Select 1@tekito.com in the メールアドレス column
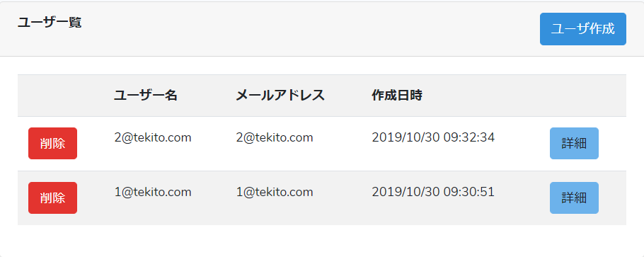 pos(275,192)
